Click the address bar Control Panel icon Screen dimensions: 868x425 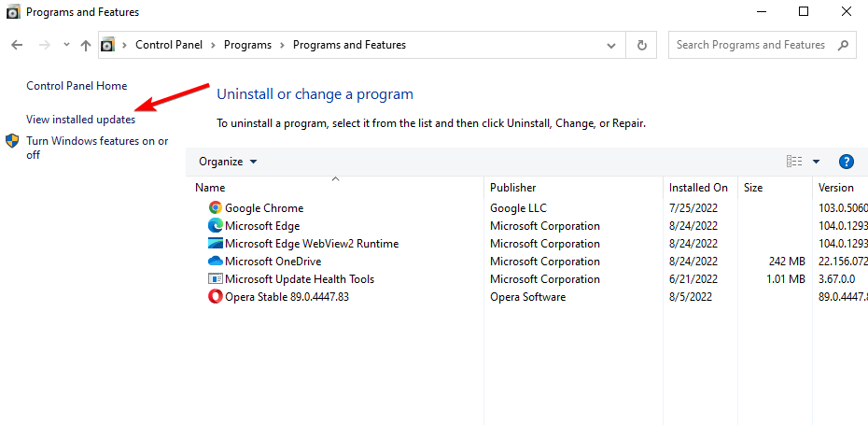(108, 45)
